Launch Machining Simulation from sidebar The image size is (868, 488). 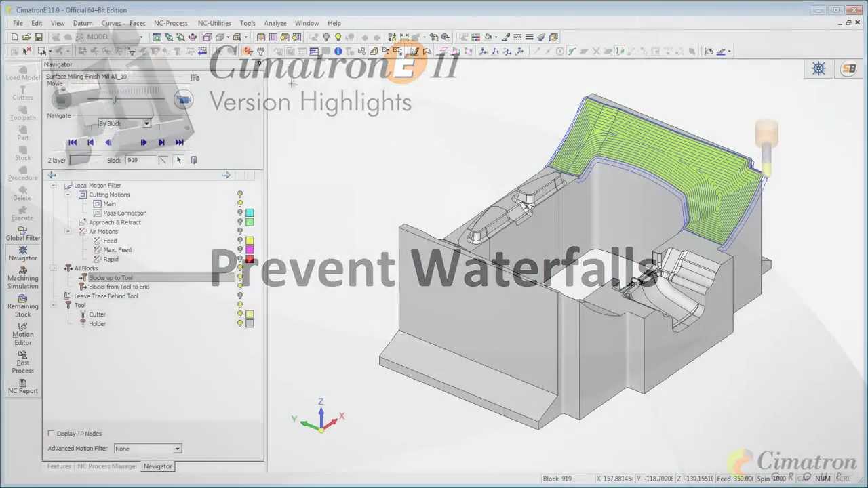tap(22, 277)
